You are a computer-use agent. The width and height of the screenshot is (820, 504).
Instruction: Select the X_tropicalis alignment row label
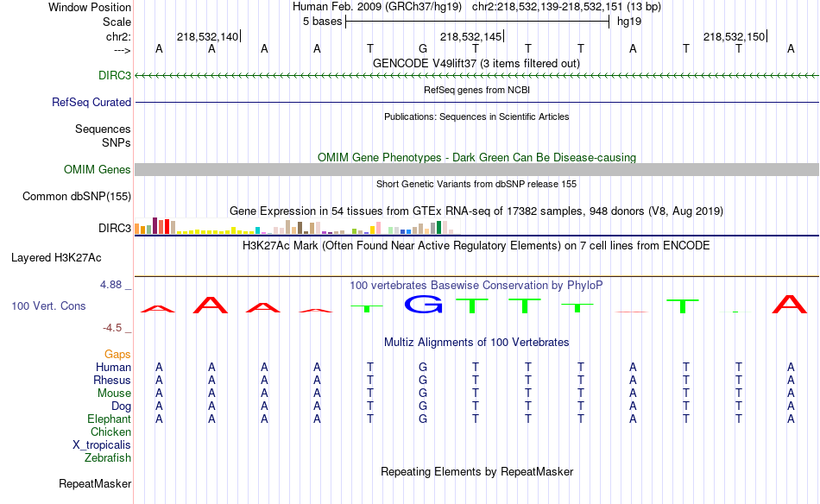tap(102, 445)
